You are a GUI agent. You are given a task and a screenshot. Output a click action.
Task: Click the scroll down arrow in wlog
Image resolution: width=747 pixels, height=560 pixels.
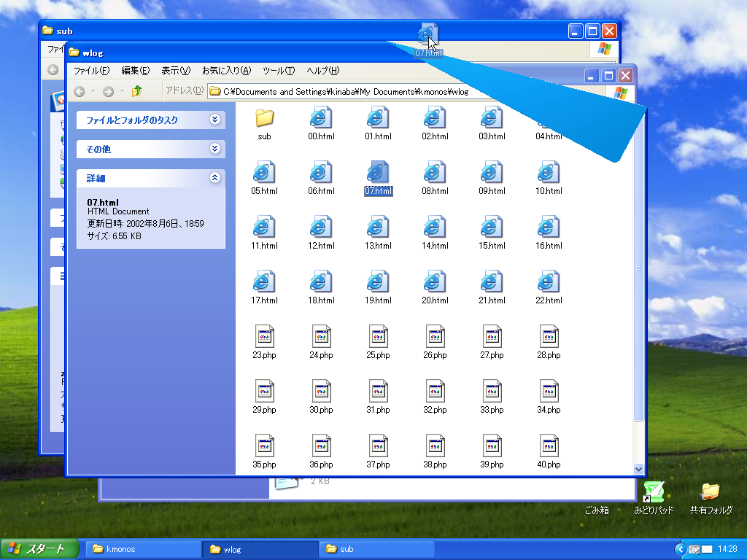point(639,469)
